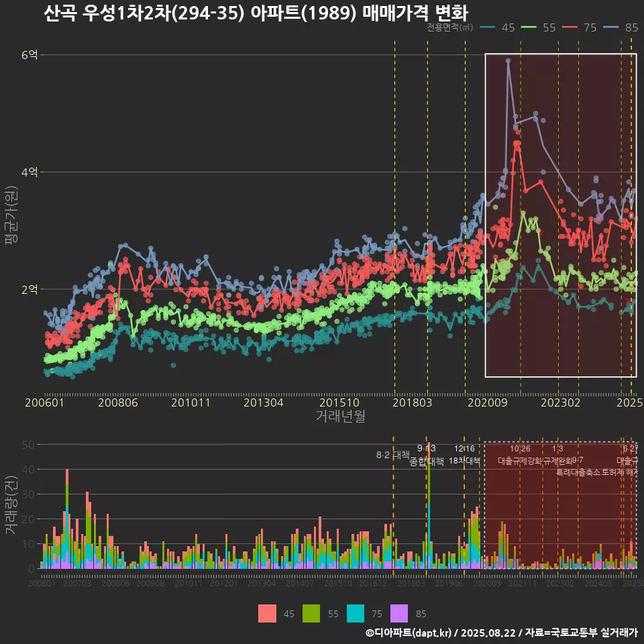Click the '50' volume axis label
Screen dimensions: 644x644
(x=28, y=445)
